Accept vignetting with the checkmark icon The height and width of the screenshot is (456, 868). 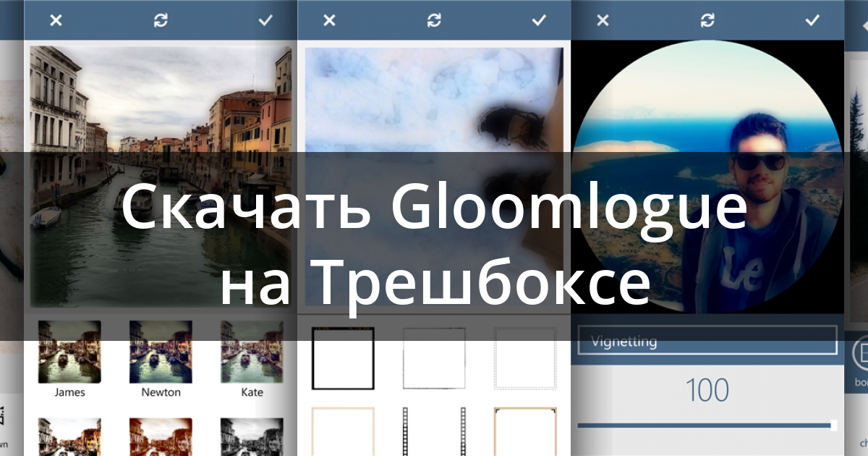click(812, 20)
